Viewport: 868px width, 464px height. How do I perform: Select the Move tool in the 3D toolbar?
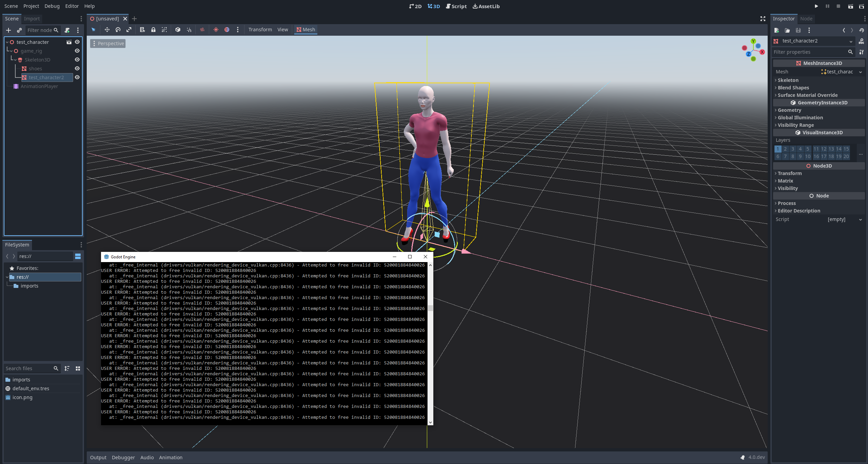107,30
